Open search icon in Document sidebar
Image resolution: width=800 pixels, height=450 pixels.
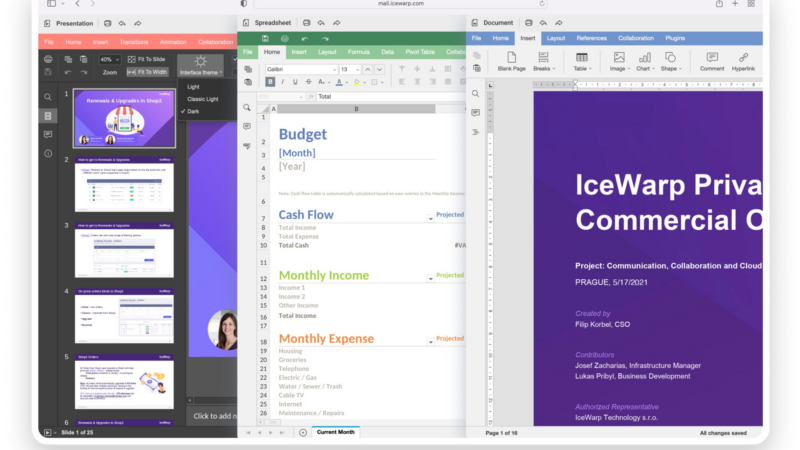pos(476,94)
